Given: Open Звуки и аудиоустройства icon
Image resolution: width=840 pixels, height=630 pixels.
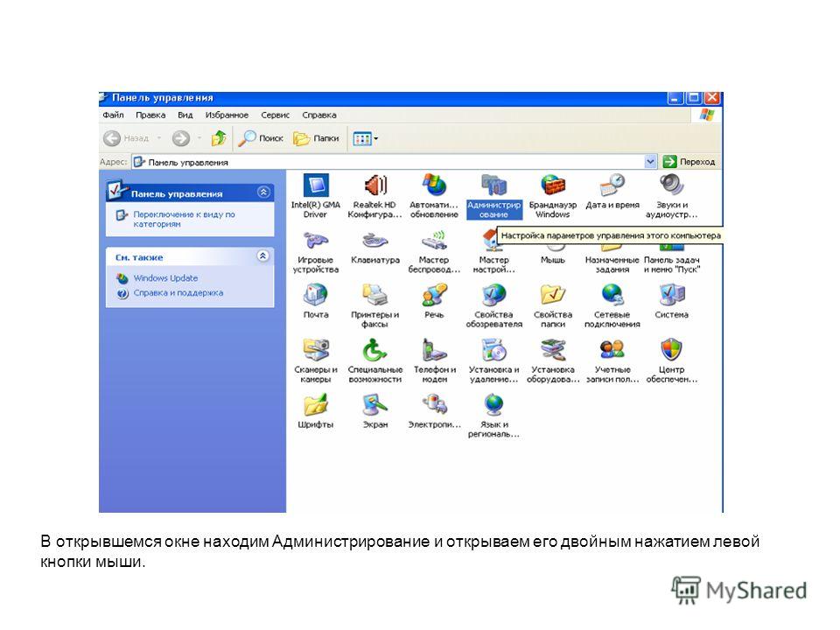Looking at the screenshot, I should point(671,195).
